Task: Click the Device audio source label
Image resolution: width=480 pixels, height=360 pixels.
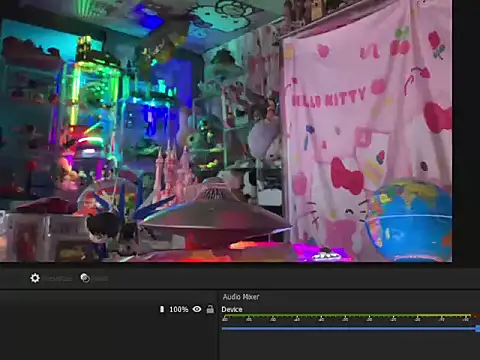Action: pyautogui.click(x=232, y=309)
